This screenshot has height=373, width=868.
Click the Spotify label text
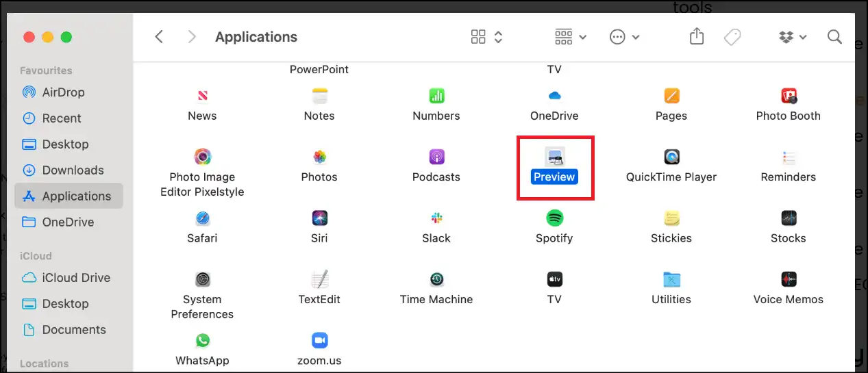click(x=554, y=238)
